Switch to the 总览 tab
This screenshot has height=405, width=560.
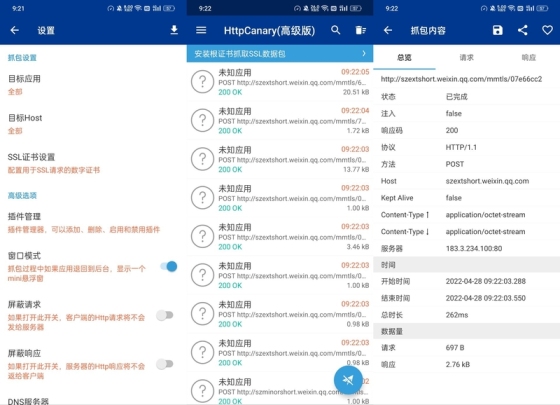click(404, 58)
